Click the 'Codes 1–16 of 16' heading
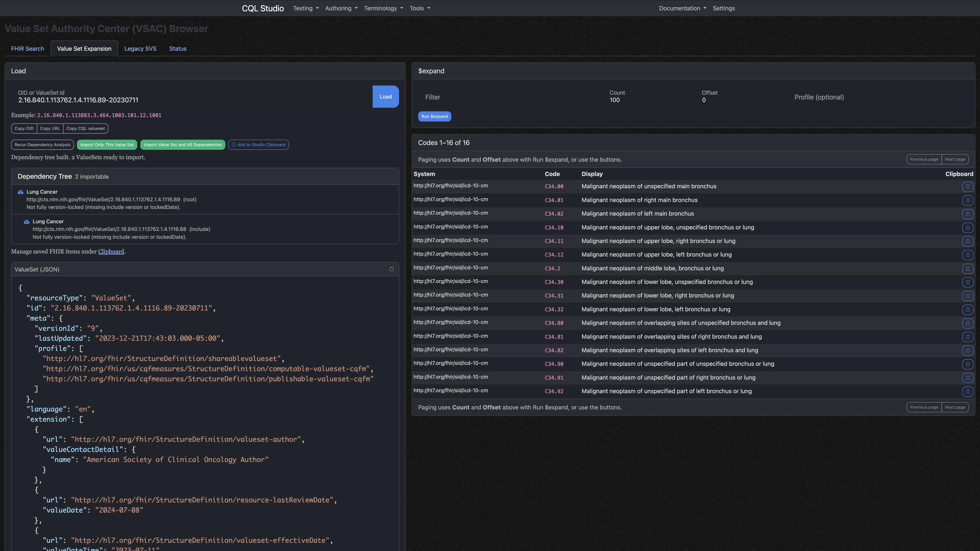Viewport: 980px width, 551px height. click(x=444, y=143)
